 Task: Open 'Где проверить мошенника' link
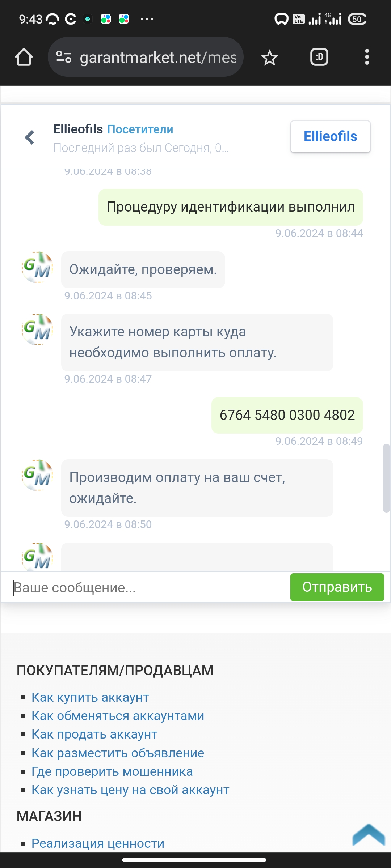point(112,771)
